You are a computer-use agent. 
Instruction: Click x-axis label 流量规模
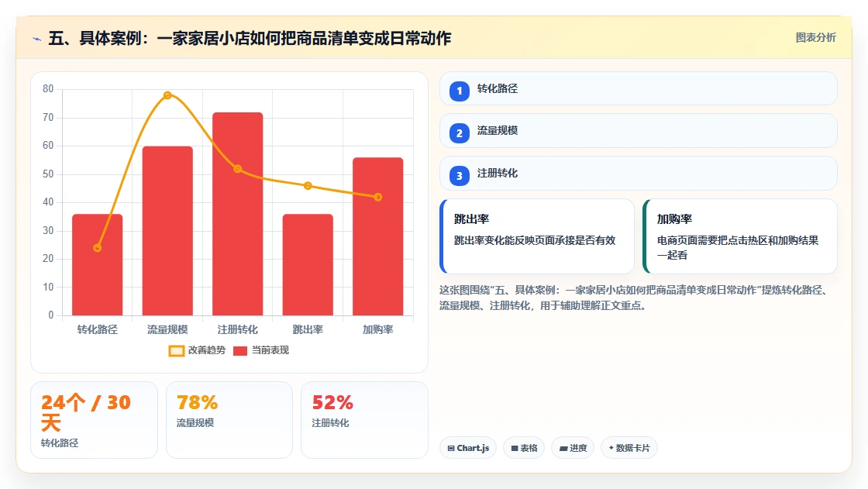tap(167, 329)
